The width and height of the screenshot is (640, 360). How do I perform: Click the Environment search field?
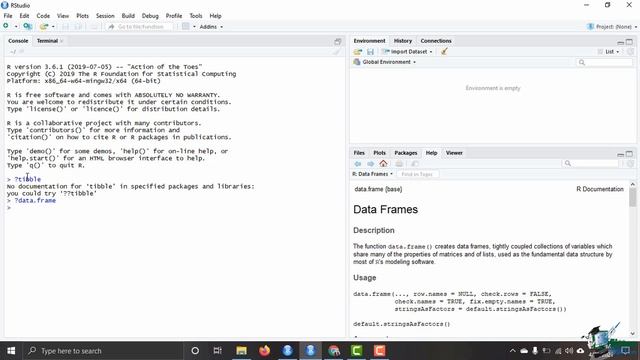click(604, 62)
